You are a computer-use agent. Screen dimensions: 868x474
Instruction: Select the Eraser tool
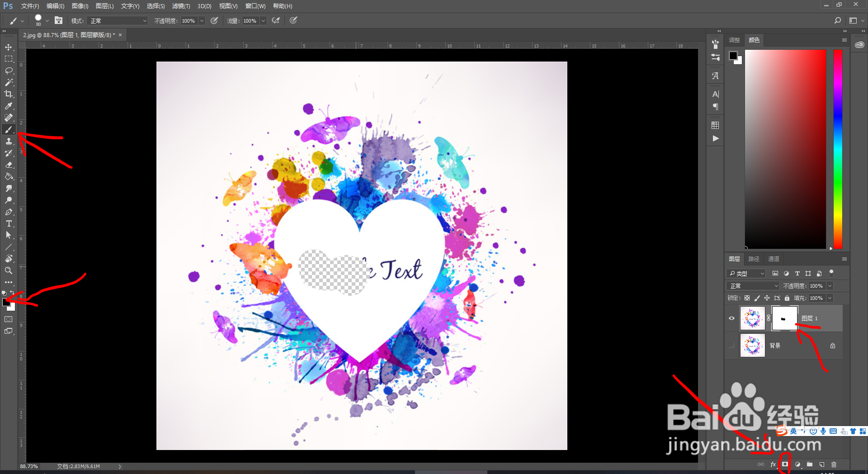point(9,165)
